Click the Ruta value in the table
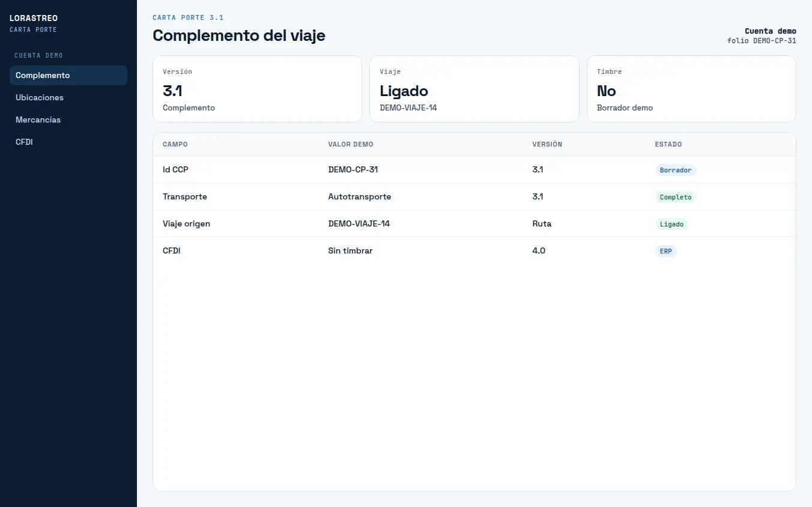 [542, 224]
